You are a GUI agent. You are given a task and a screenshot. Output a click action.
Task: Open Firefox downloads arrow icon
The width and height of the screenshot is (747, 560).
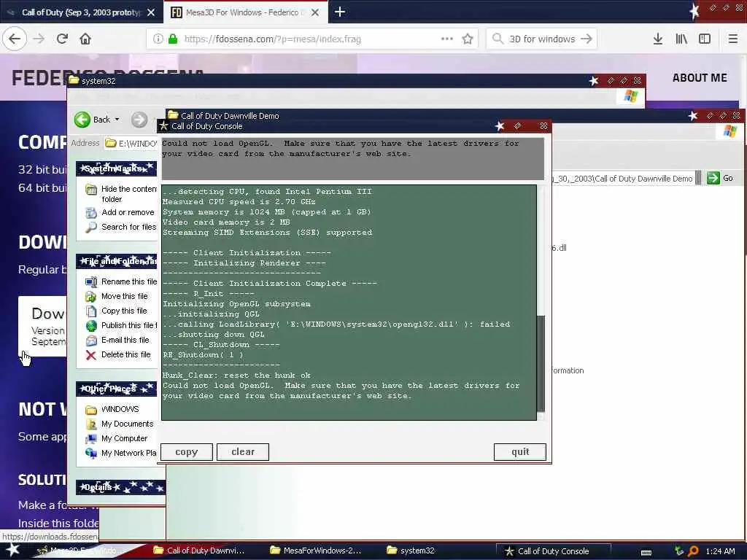point(658,39)
